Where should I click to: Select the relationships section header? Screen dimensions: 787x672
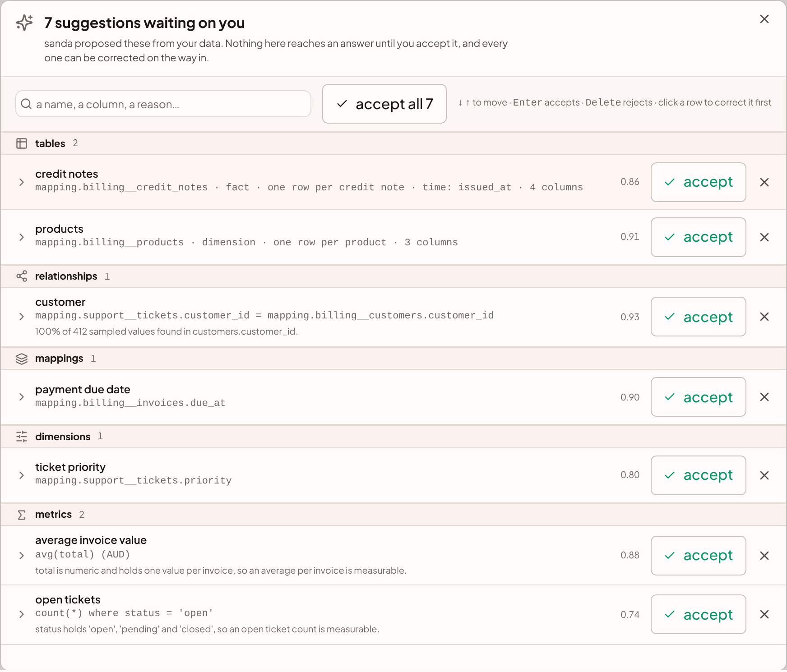[393, 276]
